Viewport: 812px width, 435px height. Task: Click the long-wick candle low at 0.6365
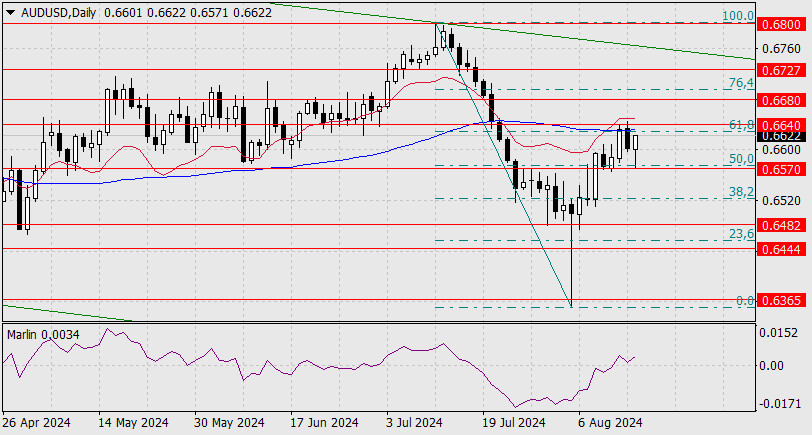pos(571,306)
